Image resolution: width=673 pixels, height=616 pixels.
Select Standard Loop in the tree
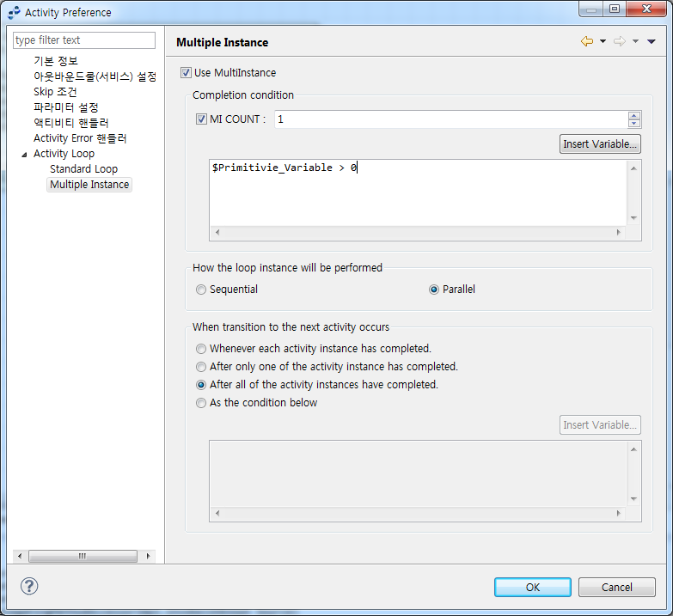click(83, 169)
